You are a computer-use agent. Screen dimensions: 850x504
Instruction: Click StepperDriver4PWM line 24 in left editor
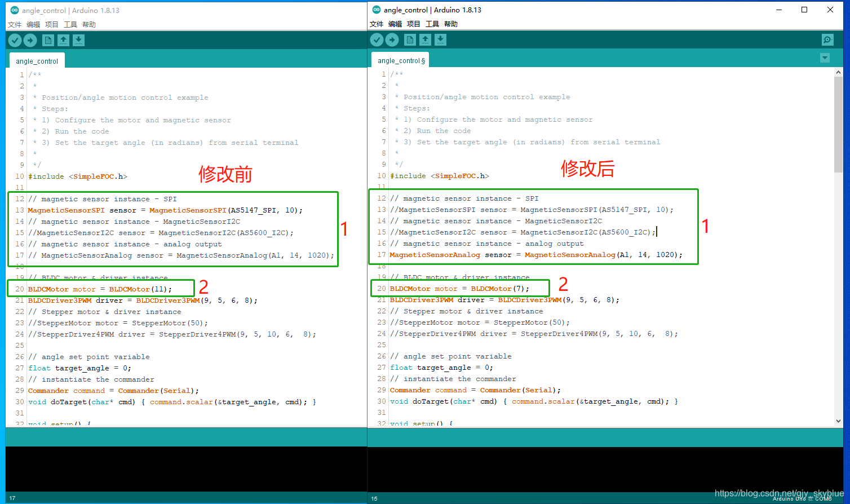pyautogui.click(x=172, y=334)
